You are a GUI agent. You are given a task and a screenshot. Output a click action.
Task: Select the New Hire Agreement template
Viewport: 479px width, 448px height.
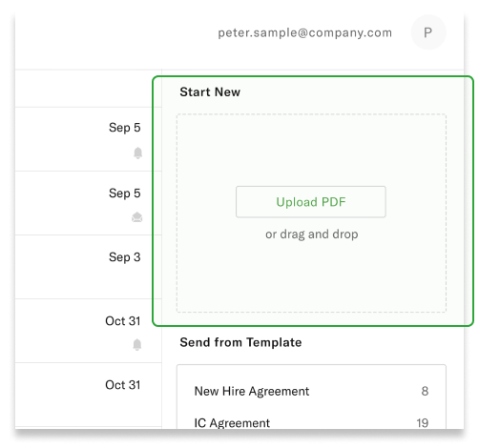(x=311, y=391)
